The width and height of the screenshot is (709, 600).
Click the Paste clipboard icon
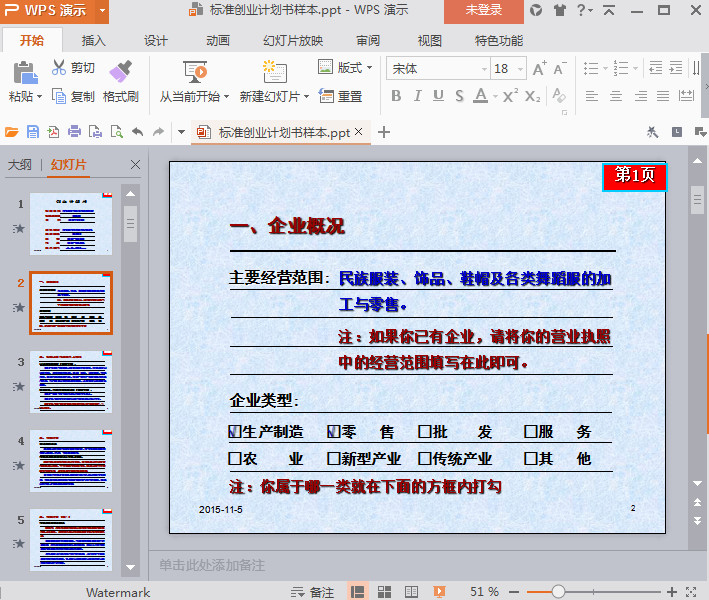tap(25, 73)
